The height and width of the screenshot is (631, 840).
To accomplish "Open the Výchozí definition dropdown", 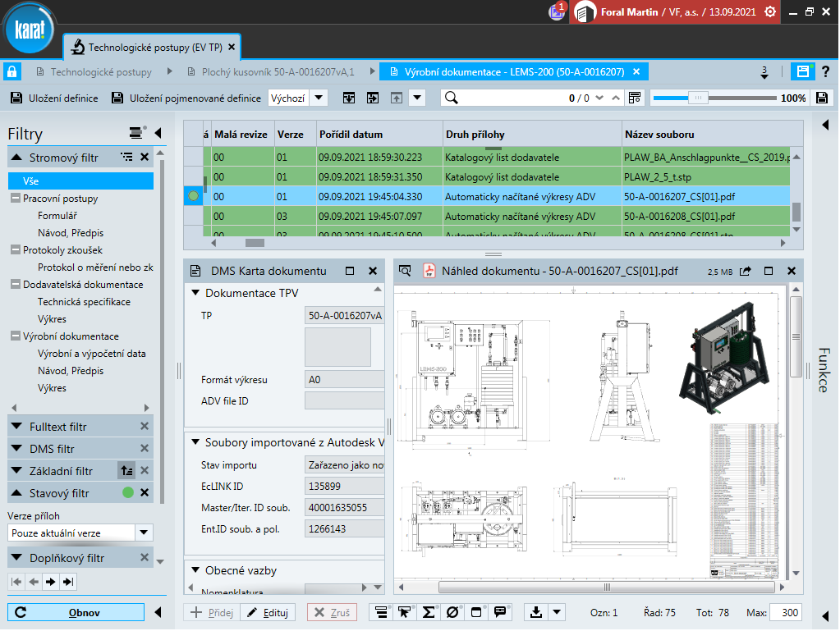I will point(318,98).
